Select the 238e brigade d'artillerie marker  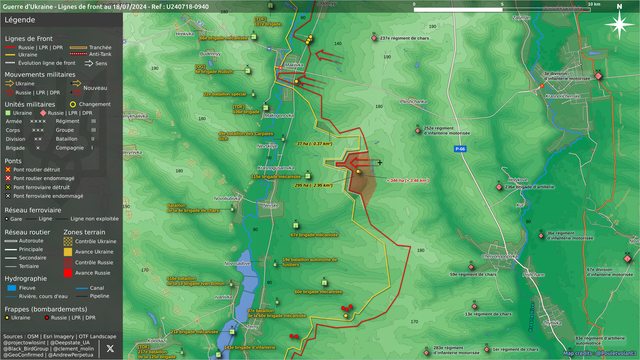(499, 187)
